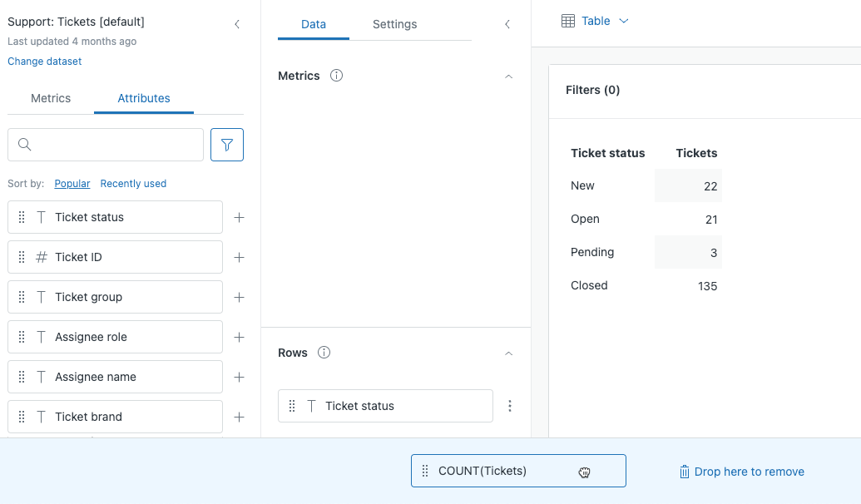
Task: Open the Settings tab
Action: tap(394, 24)
